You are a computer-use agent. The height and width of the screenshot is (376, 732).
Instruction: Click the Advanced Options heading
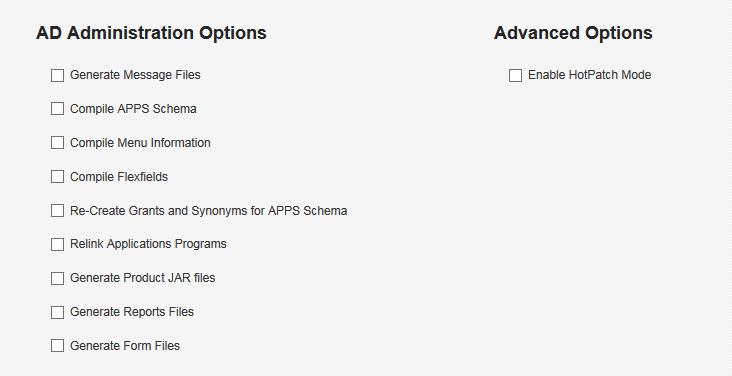[573, 33]
